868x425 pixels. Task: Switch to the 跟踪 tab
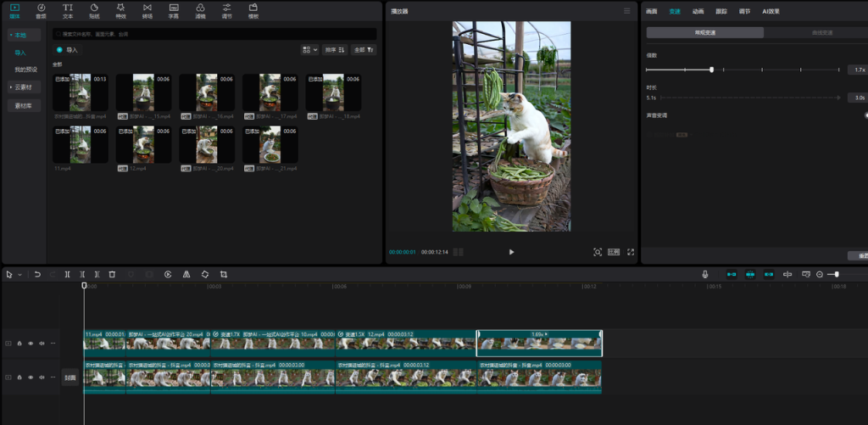tap(721, 11)
